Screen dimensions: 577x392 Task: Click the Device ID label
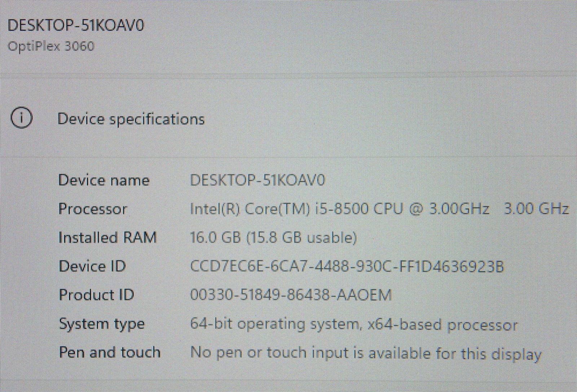(x=92, y=266)
